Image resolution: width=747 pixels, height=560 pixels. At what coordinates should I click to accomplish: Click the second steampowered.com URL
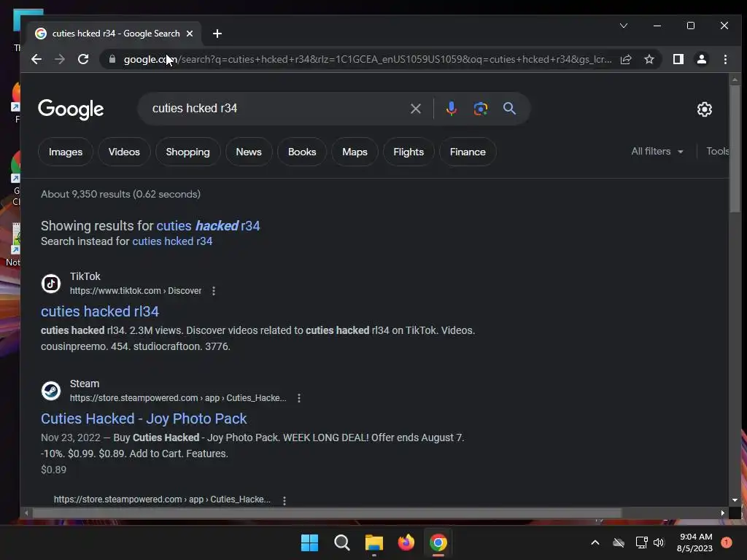coord(162,499)
